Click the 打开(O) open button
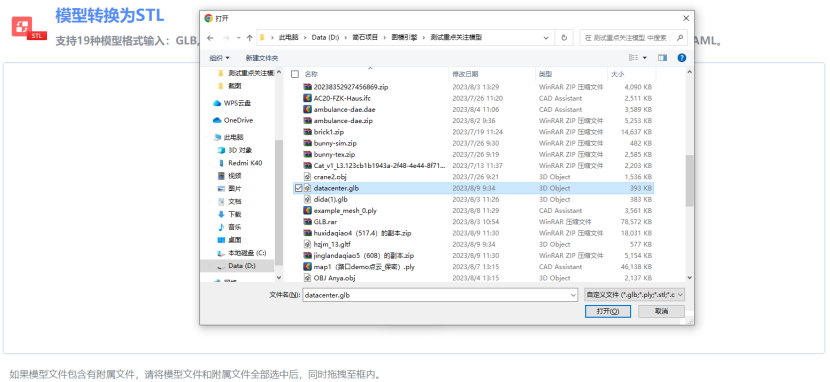This screenshot has width=830, height=382. tap(608, 311)
